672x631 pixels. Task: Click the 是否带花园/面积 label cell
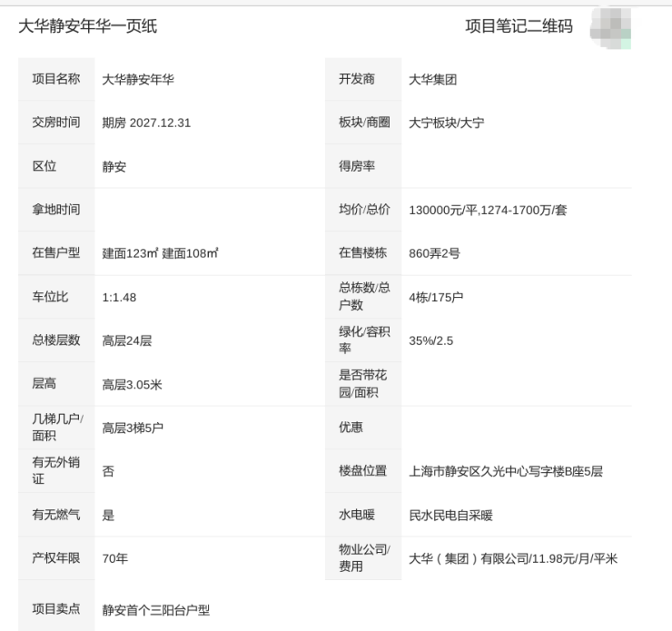363,384
